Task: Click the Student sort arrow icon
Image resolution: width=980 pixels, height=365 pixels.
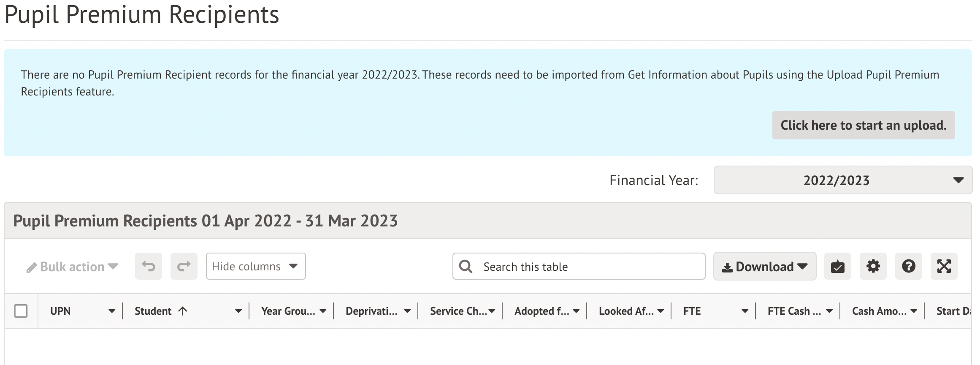Action: 183,311
